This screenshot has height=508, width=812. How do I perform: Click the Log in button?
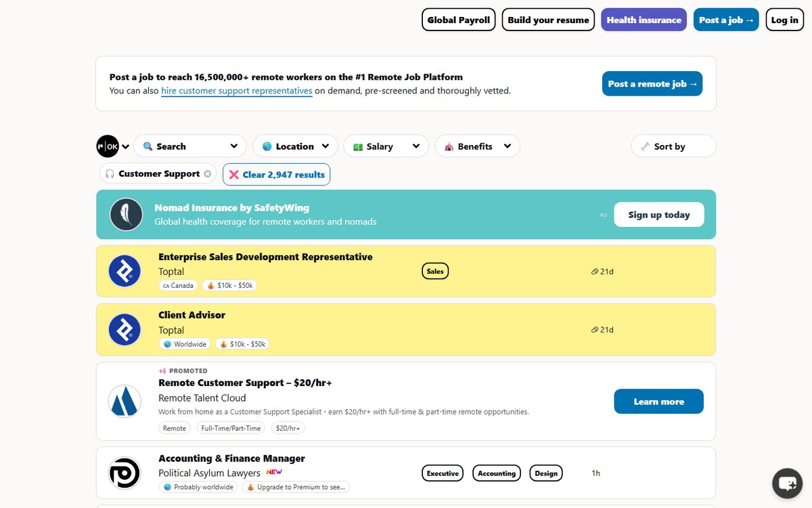pos(784,20)
